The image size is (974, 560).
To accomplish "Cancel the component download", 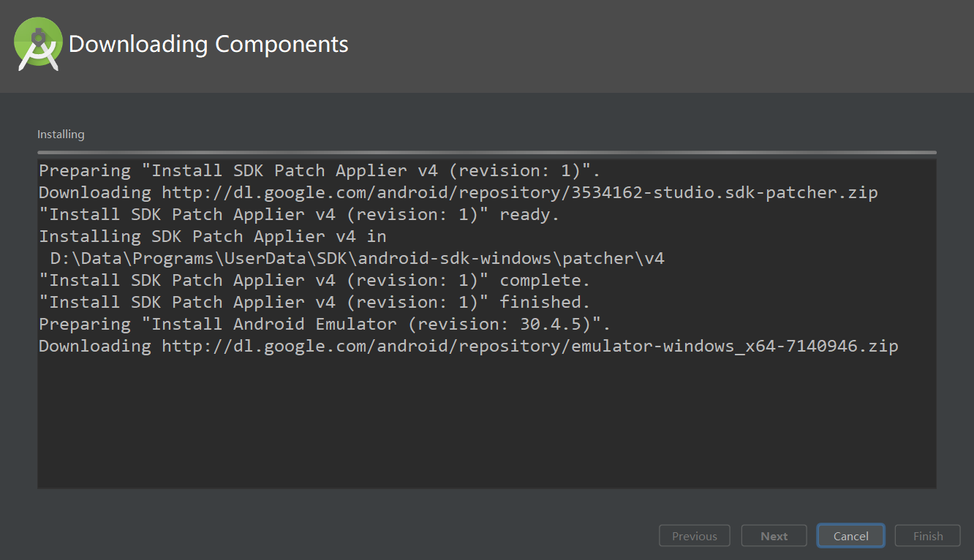I will click(x=850, y=536).
